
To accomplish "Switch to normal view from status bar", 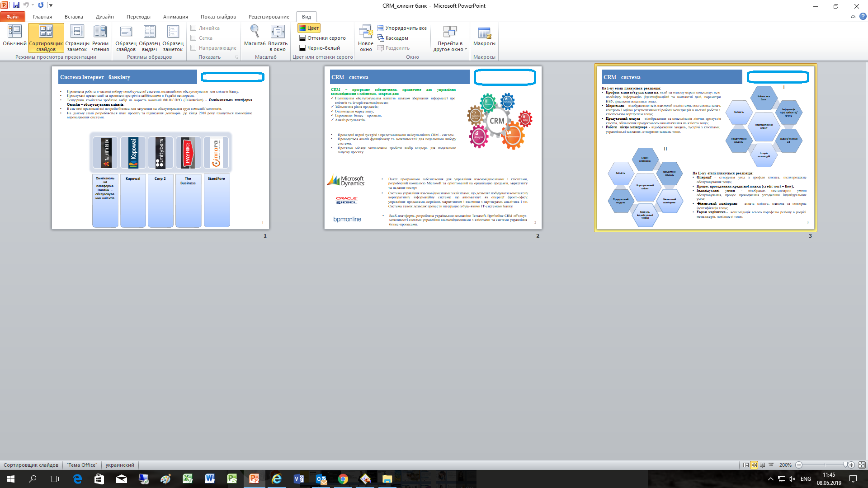I will 746,465.
